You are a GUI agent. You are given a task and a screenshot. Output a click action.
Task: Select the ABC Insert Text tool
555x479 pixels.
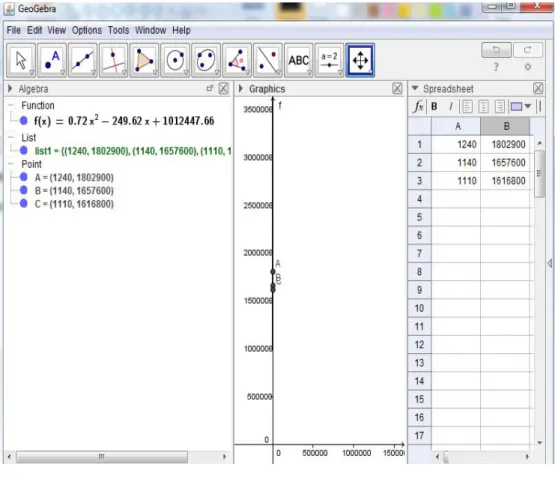[298, 60]
